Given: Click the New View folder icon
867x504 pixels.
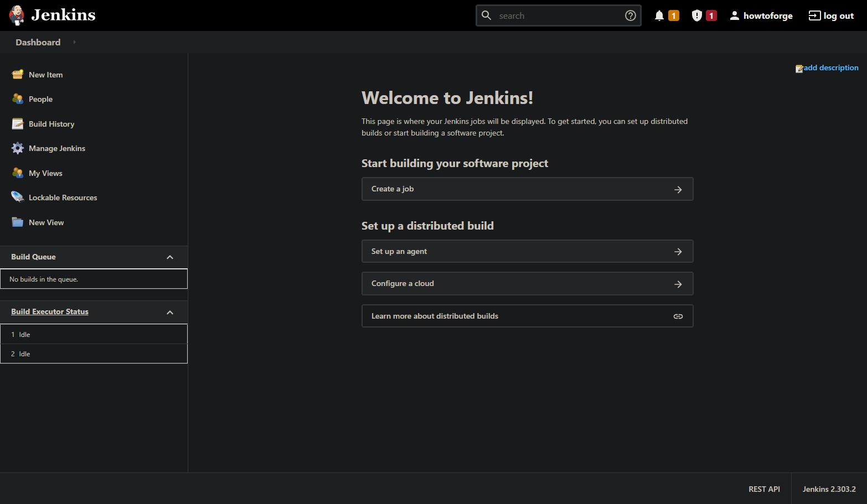Looking at the screenshot, I should pyautogui.click(x=18, y=222).
